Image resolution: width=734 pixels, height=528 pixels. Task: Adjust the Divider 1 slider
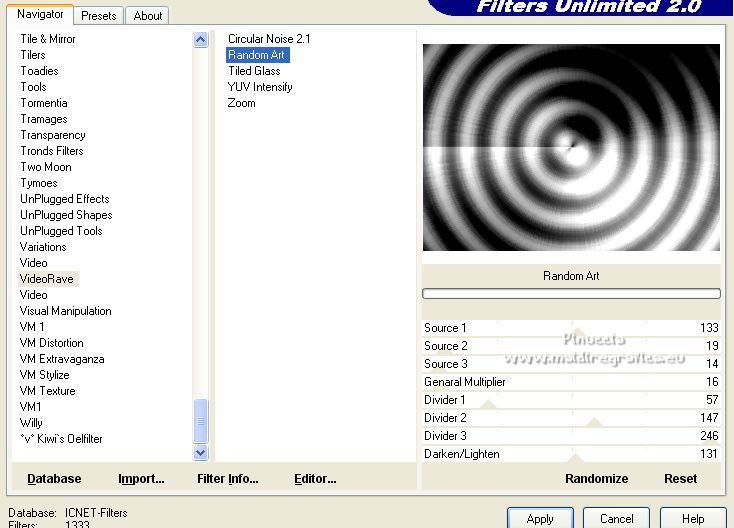click(x=571, y=400)
